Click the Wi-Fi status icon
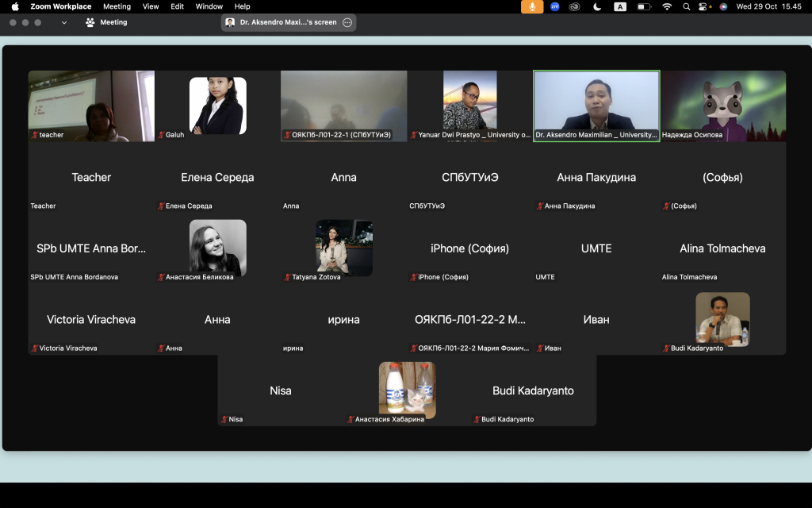The height and width of the screenshot is (508, 812). pos(666,6)
